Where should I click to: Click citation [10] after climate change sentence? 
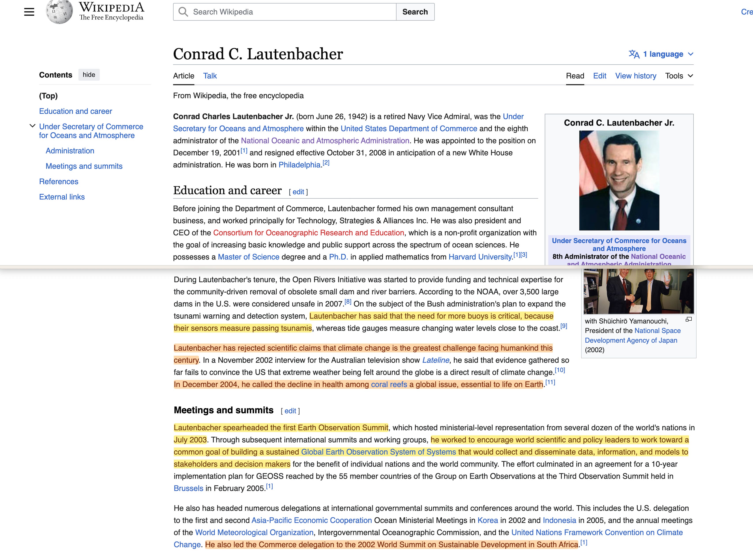[560, 370]
